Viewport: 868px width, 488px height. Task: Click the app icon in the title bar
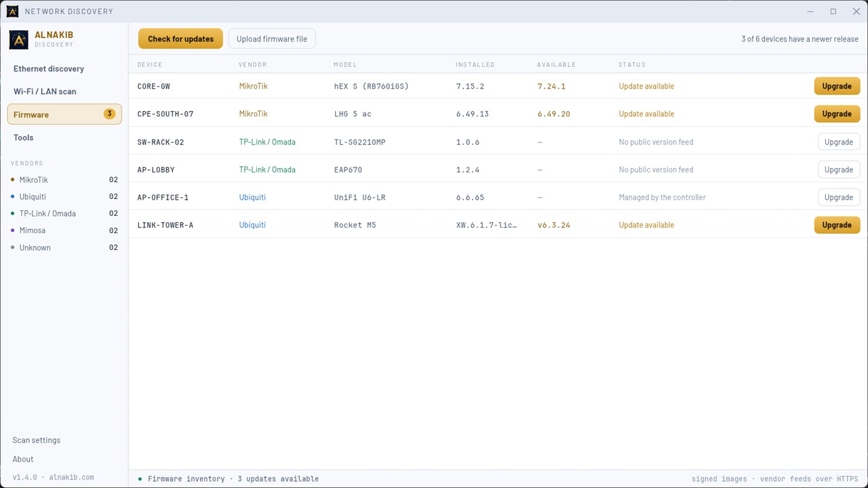click(x=12, y=11)
